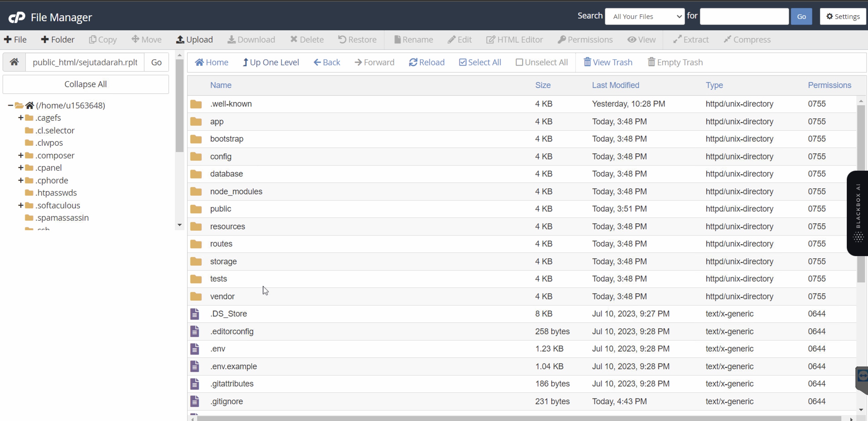Reload the file listing
Image resolution: width=868 pixels, height=421 pixels.
pos(427,62)
